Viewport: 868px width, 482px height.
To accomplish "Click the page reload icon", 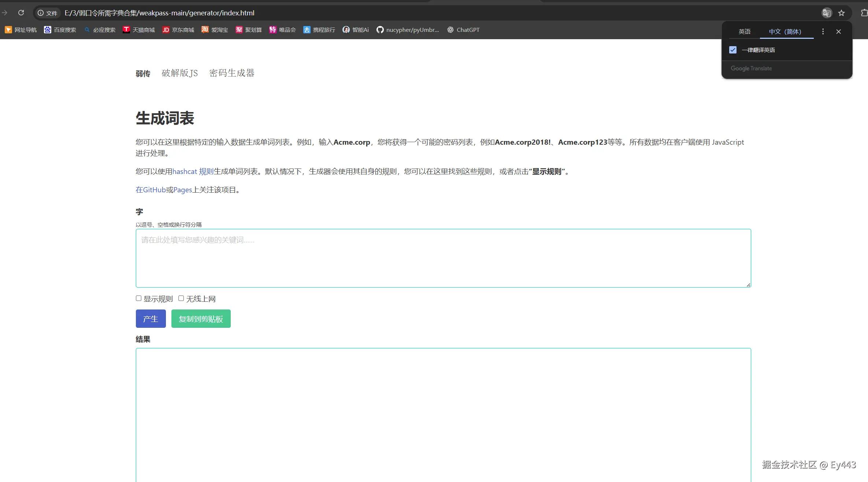I will point(21,13).
